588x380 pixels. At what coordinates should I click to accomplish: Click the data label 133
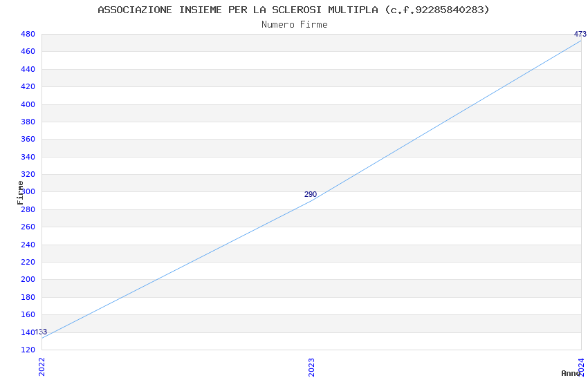41,332
